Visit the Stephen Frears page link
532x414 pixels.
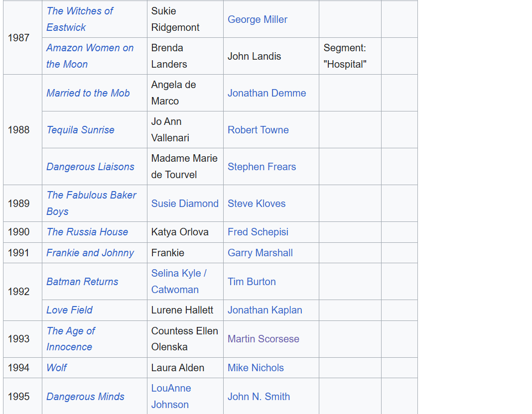(262, 167)
